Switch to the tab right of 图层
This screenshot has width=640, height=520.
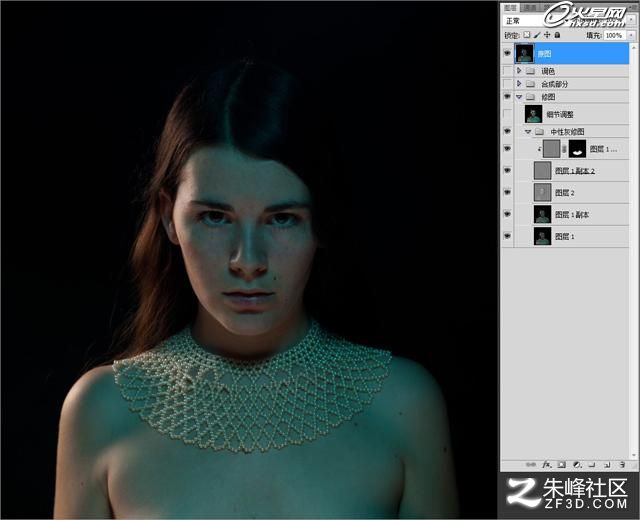pyautogui.click(x=529, y=8)
